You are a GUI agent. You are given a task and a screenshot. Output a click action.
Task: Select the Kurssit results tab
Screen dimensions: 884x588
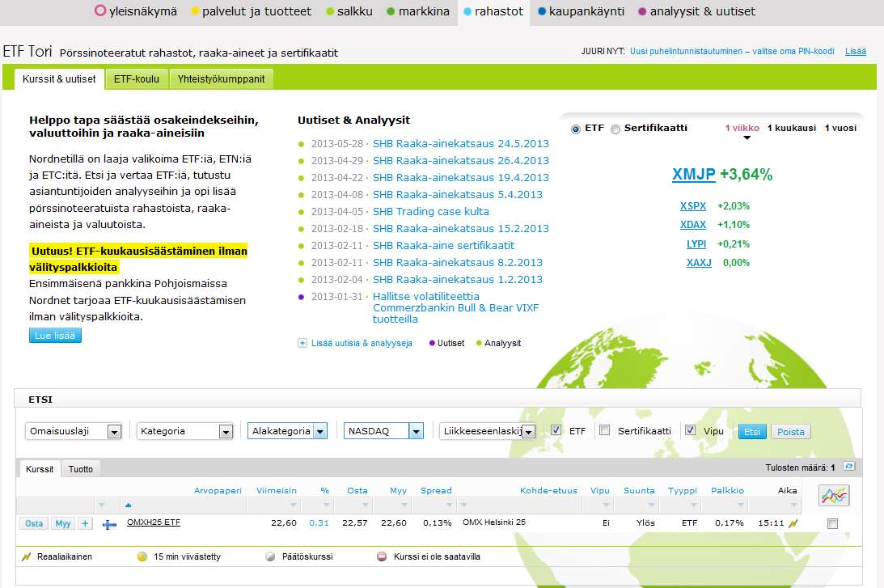pyautogui.click(x=40, y=469)
